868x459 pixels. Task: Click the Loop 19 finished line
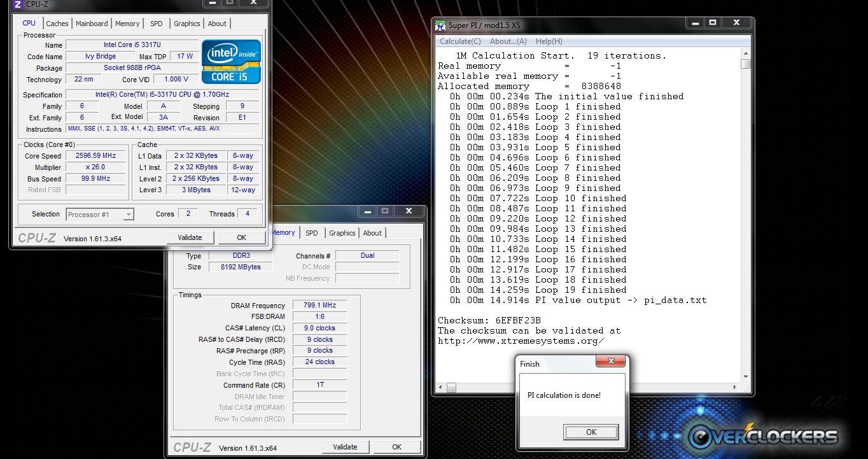(538, 290)
